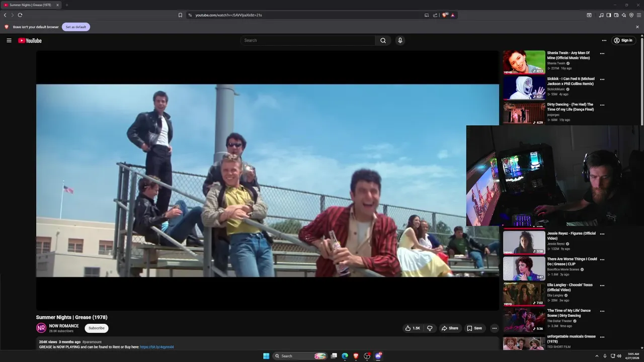This screenshot has height=362, width=644.
Task: Open options menu for Time of My Life scene
Action: pyautogui.click(x=602, y=311)
